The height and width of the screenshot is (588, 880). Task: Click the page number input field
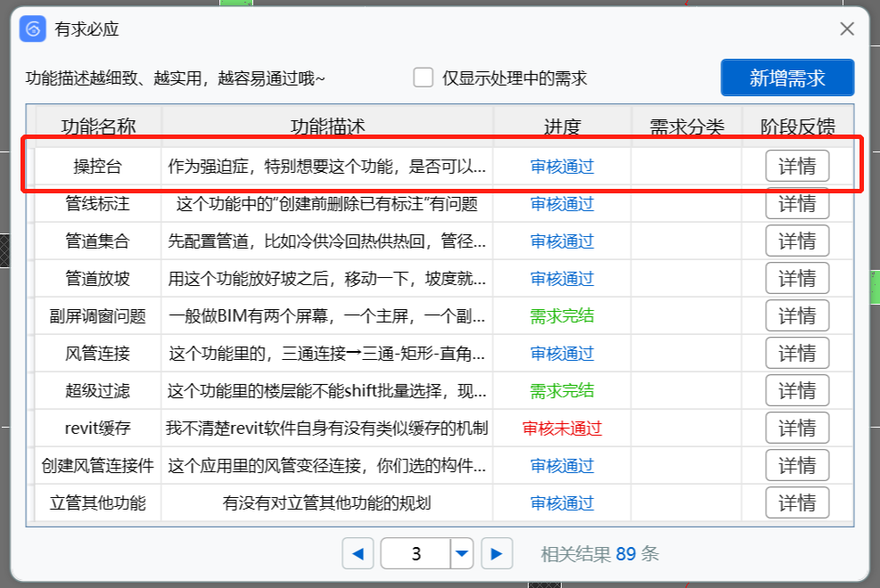415,553
